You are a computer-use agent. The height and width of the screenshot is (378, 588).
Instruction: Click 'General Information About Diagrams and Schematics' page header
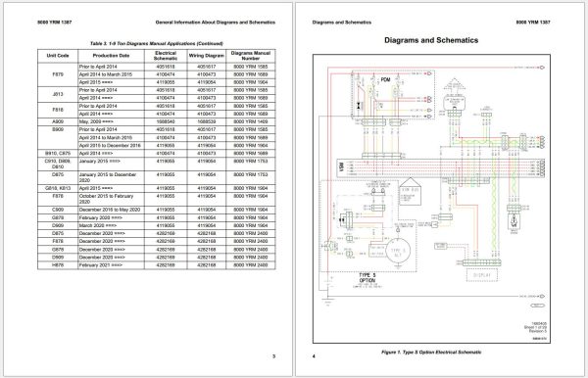pos(216,23)
